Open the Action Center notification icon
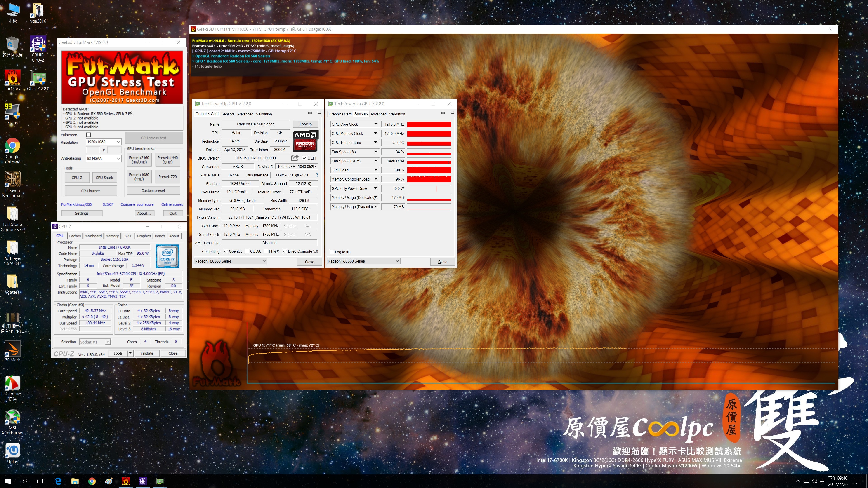 [857, 481]
